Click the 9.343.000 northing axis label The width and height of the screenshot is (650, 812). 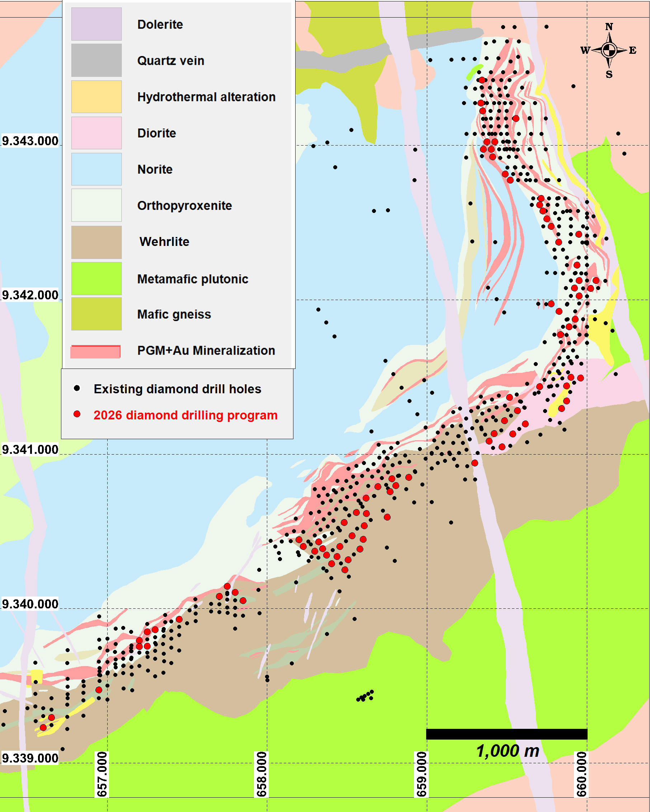30,141
